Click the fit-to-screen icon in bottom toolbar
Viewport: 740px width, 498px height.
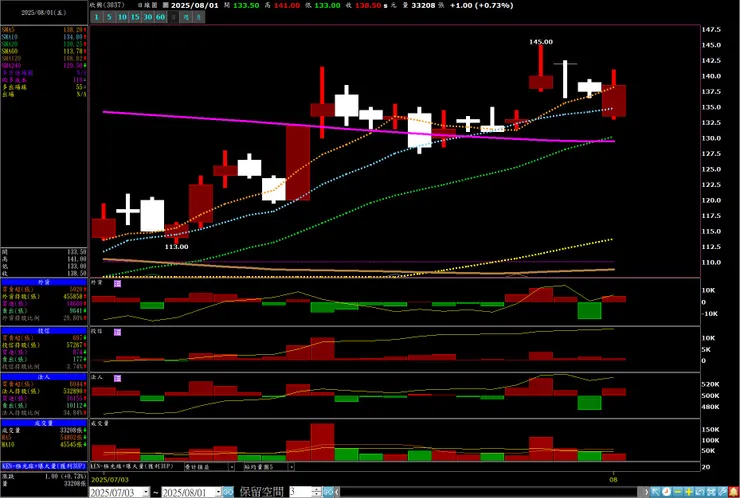(x=712, y=492)
